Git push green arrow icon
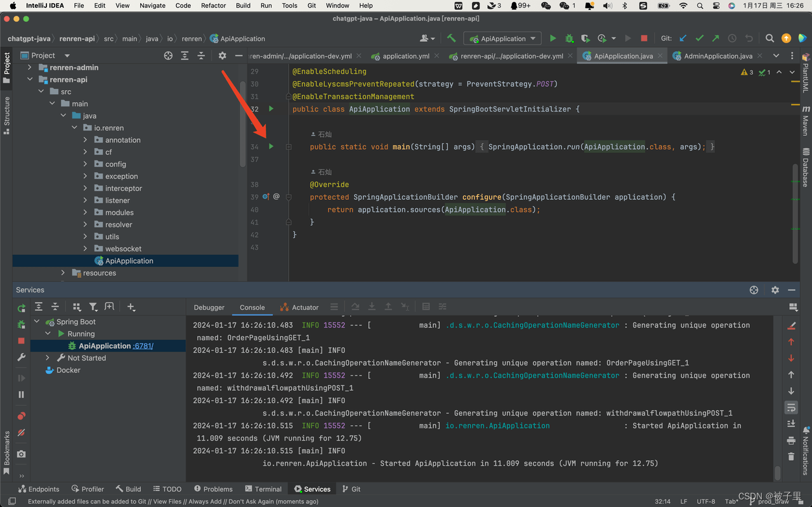 pos(716,39)
